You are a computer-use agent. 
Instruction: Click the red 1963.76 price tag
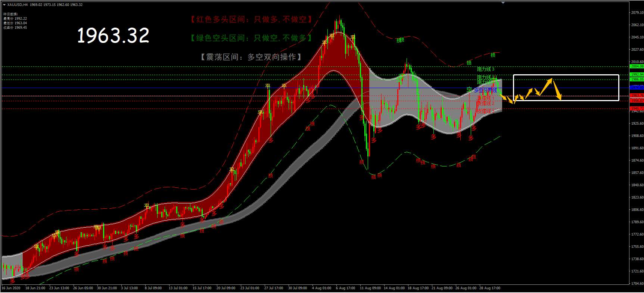[637, 96]
